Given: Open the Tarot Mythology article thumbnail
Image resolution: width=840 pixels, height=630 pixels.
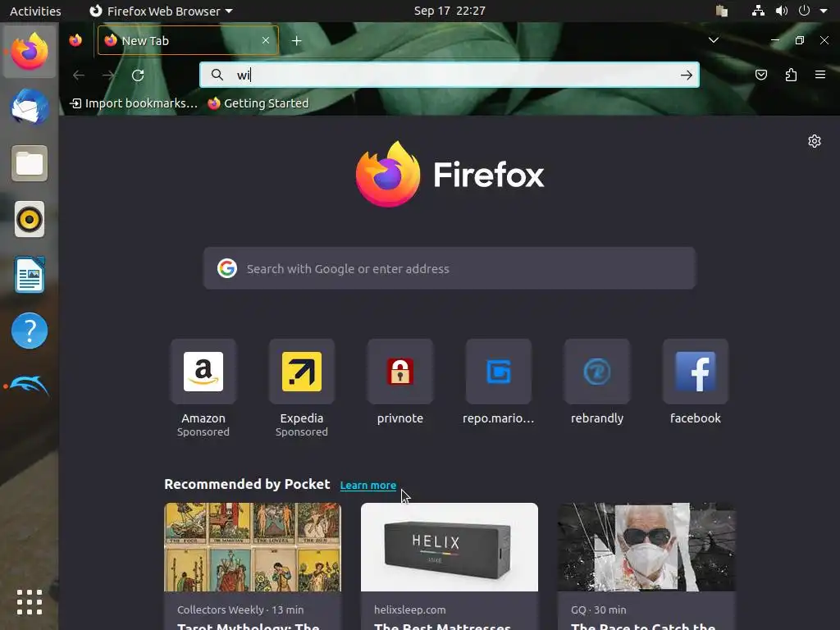Looking at the screenshot, I should 253,547.
